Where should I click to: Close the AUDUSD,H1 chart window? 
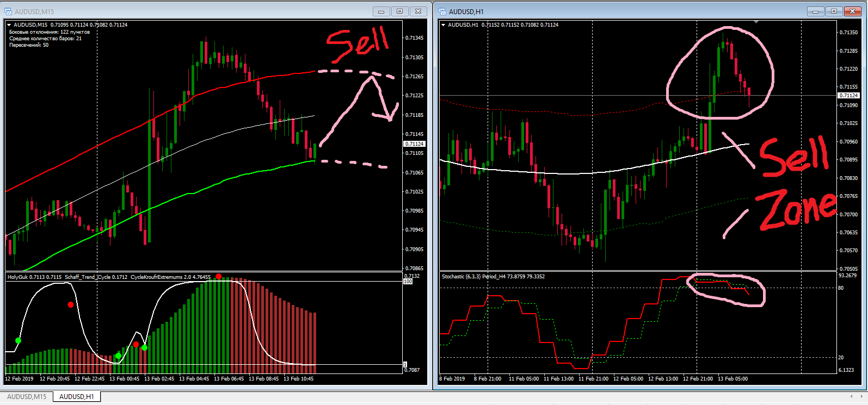(x=852, y=11)
